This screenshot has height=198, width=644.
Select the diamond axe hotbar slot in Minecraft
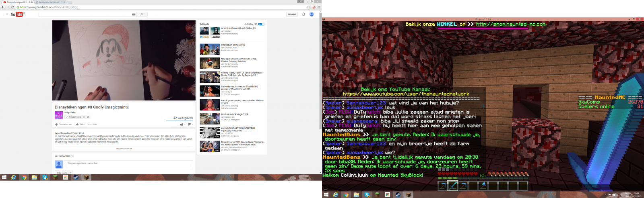[483, 185]
